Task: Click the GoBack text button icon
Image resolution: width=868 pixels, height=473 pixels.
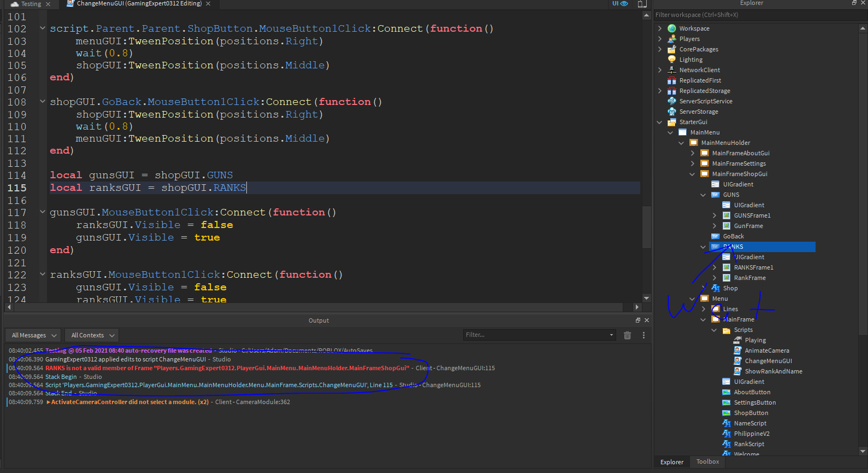Action: 716,236
